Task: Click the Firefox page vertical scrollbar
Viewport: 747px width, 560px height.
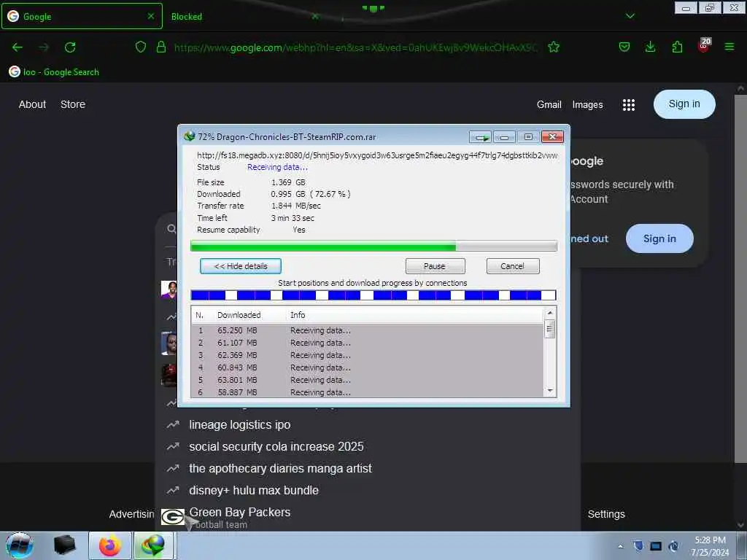Action: [x=740, y=279]
